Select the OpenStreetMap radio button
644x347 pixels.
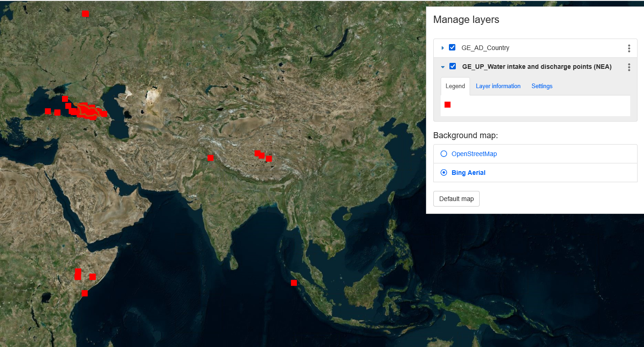444,154
